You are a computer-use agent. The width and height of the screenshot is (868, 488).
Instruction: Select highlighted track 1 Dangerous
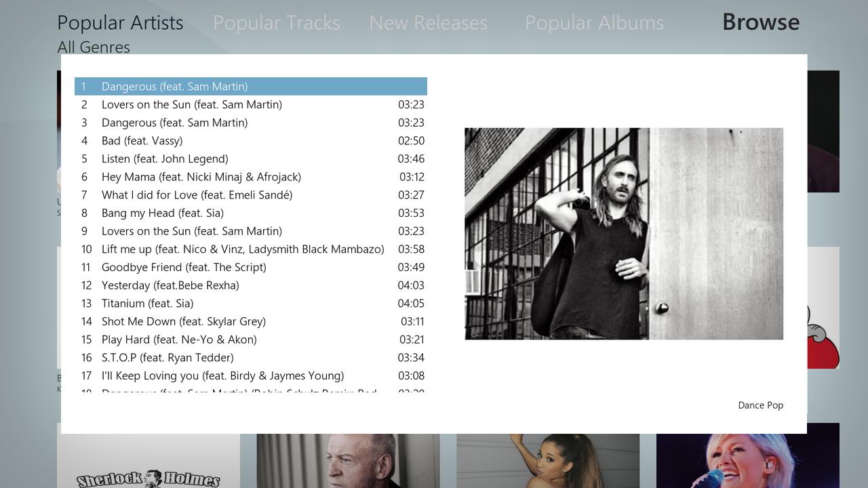coord(251,86)
